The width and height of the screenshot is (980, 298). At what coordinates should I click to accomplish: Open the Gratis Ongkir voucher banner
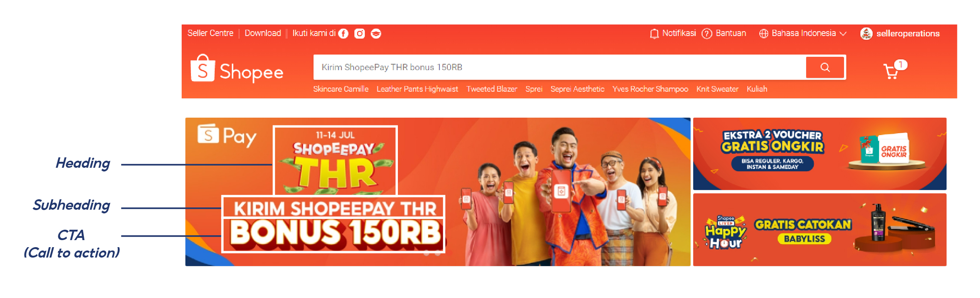click(x=820, y=154)
